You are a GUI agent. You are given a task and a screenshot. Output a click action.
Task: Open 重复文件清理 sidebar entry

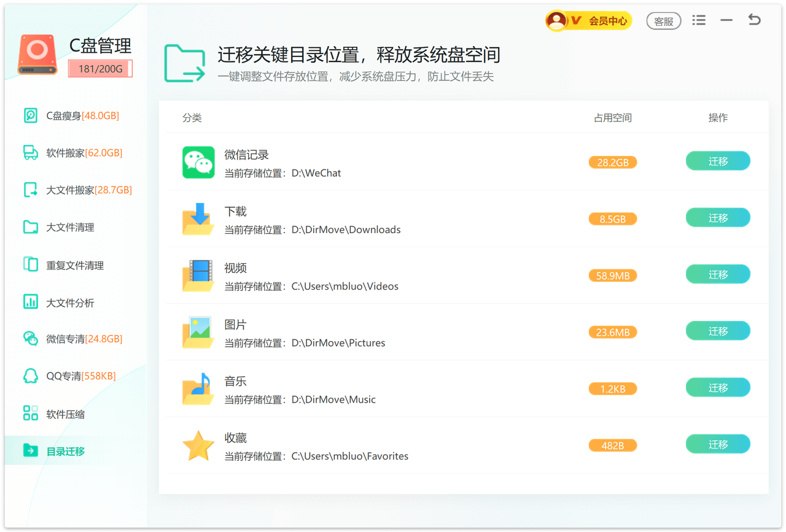[74, 265]
